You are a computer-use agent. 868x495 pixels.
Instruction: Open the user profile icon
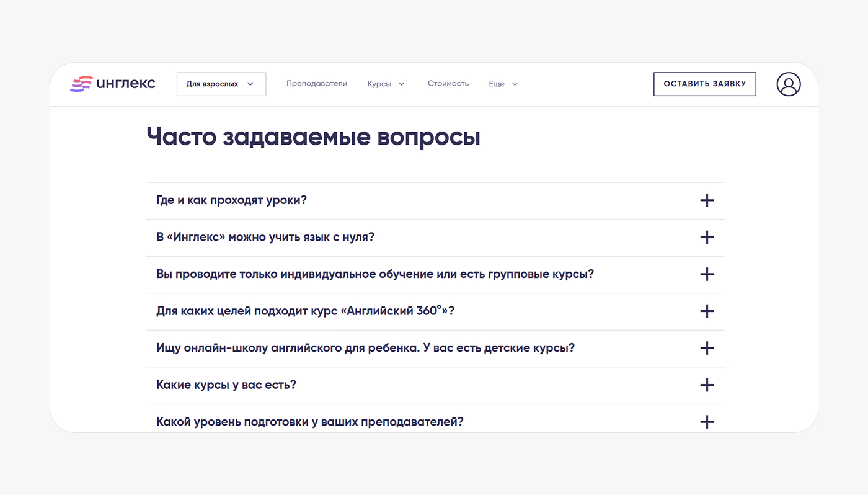tap(789, 84)
